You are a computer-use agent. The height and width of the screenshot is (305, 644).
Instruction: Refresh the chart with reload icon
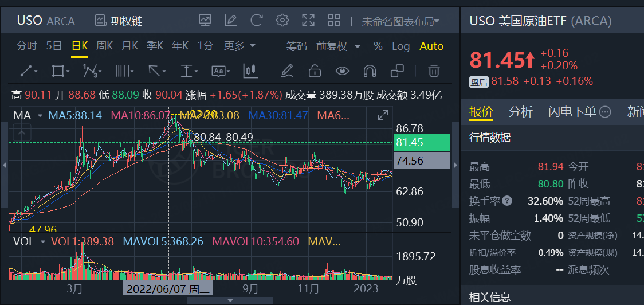click(257, 20)
